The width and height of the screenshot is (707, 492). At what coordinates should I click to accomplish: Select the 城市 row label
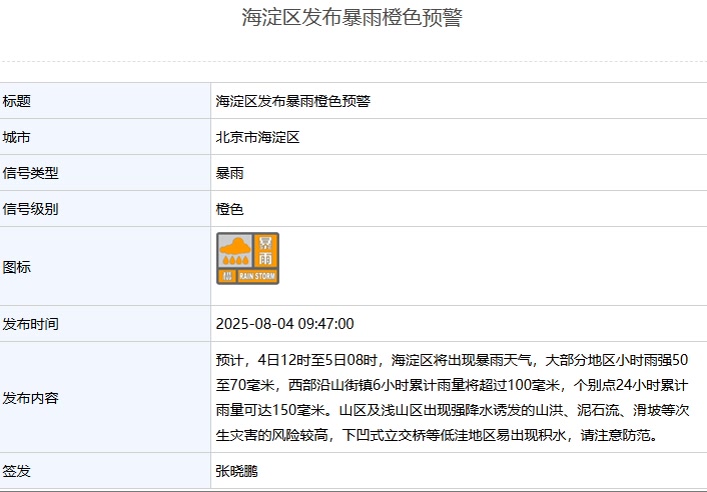[x=17, y=137]
